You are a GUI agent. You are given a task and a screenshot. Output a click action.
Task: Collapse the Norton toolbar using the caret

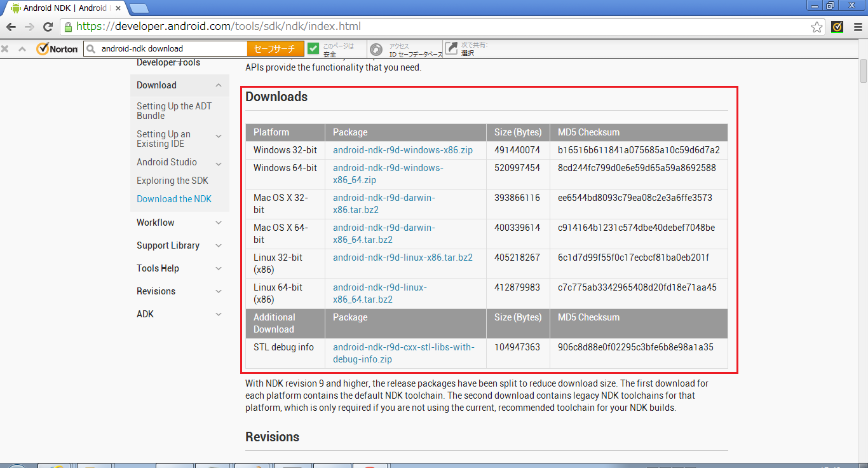pos(22,48)
